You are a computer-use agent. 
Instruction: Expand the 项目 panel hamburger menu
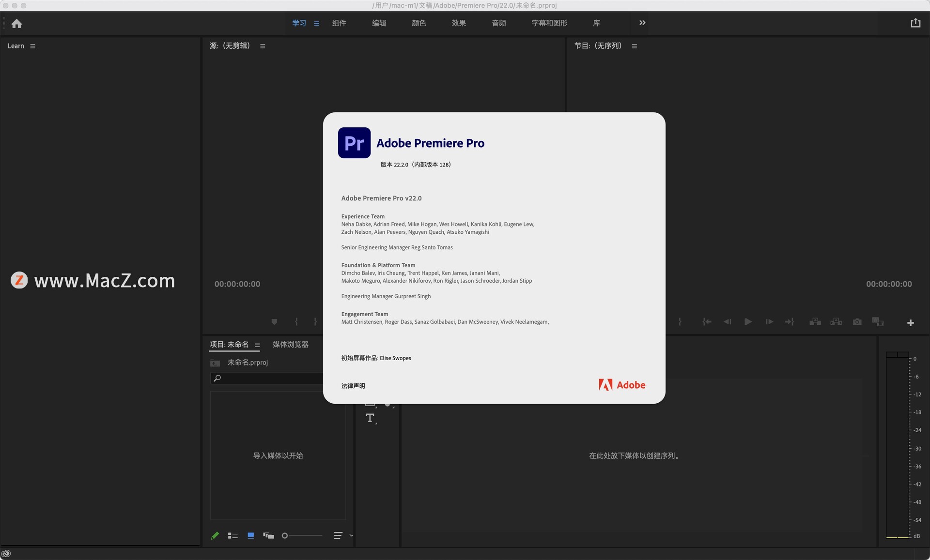(x=259, y=344)
